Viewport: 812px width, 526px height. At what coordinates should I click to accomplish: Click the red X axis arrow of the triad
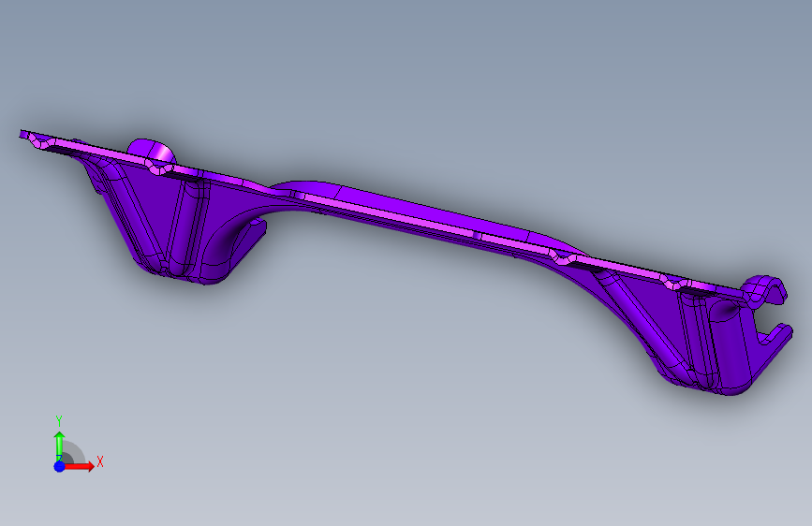pos(79,466)
